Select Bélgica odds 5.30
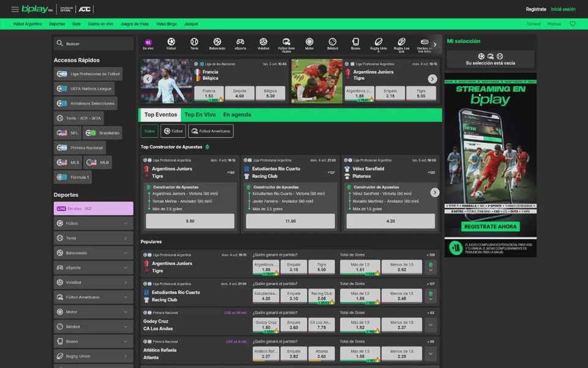Image resolution: width=588 pixels, height=368 pixels. (270, 93)
